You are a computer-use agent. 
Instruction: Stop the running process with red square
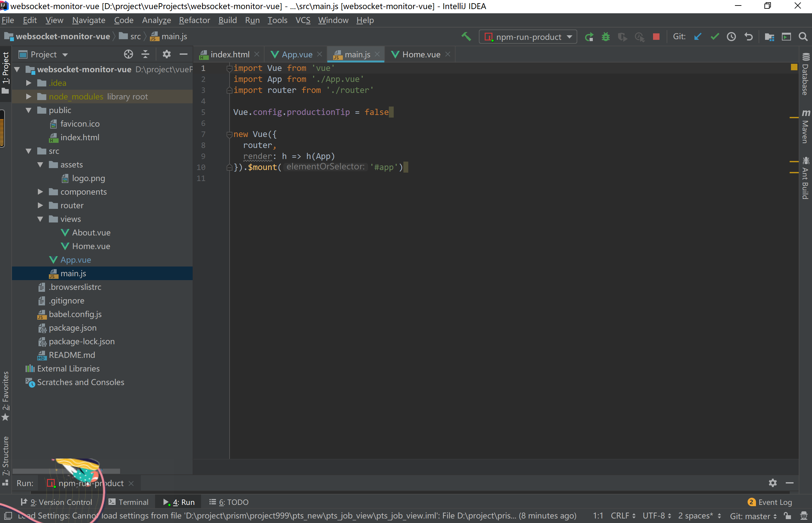click(x=656, y=37)
